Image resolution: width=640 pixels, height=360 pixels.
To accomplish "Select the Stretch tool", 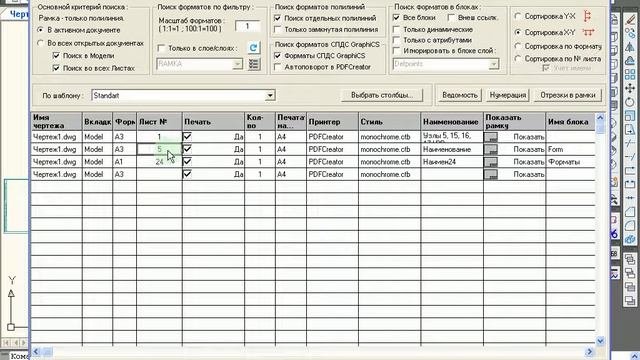I will point(630,130).
